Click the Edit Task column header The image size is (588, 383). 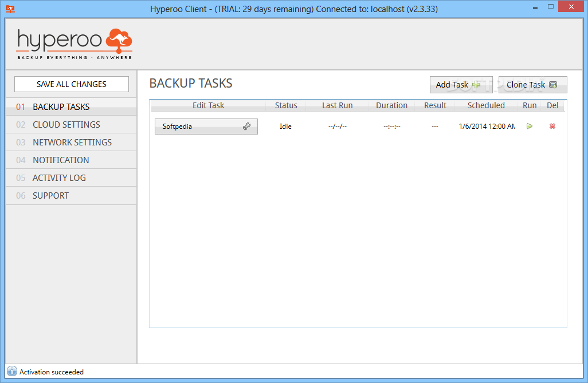click(208, 106)
